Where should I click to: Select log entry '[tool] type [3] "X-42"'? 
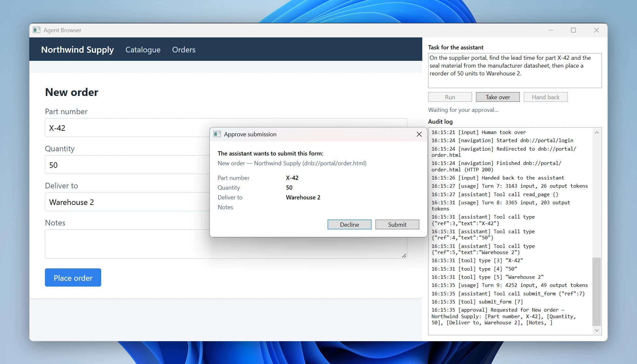click(477, 260)
